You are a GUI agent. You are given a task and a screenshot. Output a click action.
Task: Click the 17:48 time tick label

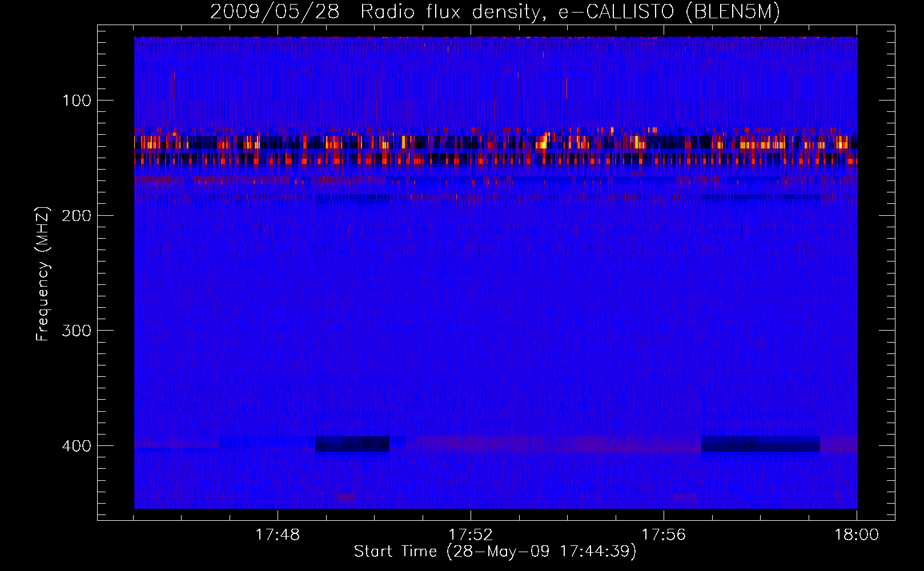pyautogui.click(x=278, y=535)
